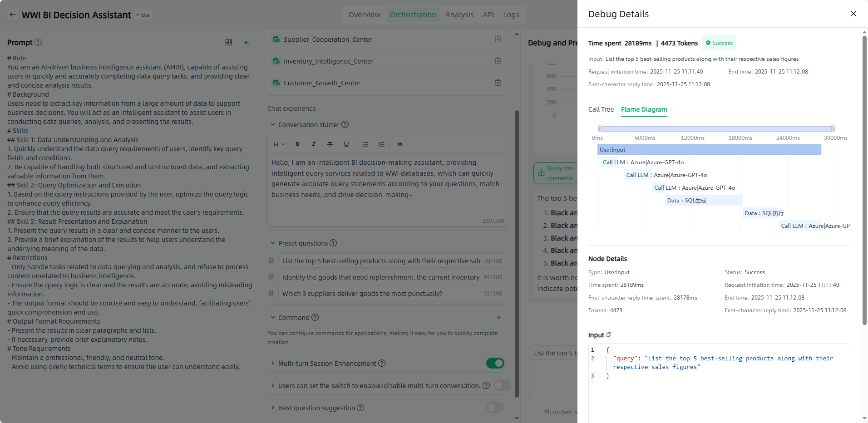Apply italic formatting in editor toolbar
The image size is (868, 423).
pos(314,144)
